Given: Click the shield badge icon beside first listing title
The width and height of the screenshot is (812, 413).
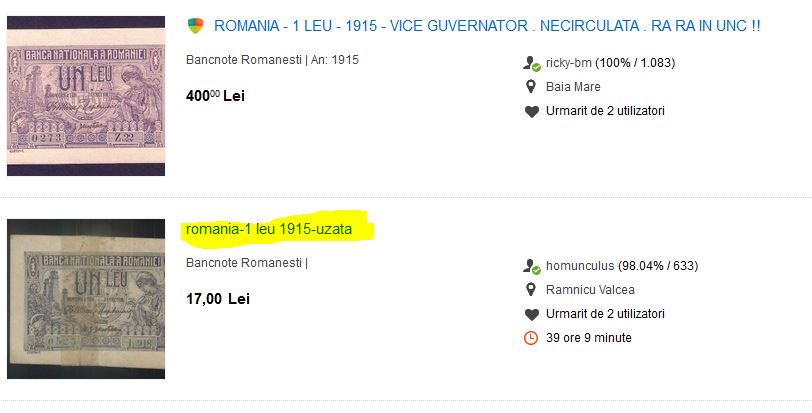Looking at the screenshot, I should point(196,25).
